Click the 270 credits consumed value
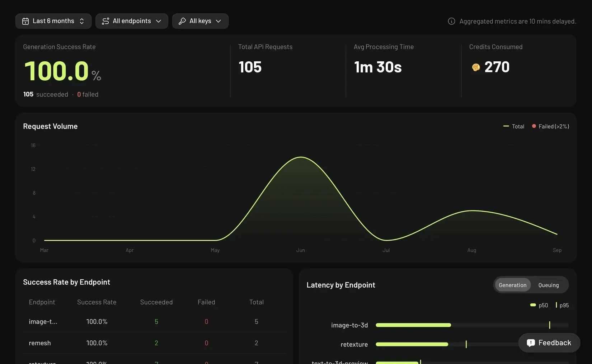This screenshot has width=592, height=364. (497, 67)
